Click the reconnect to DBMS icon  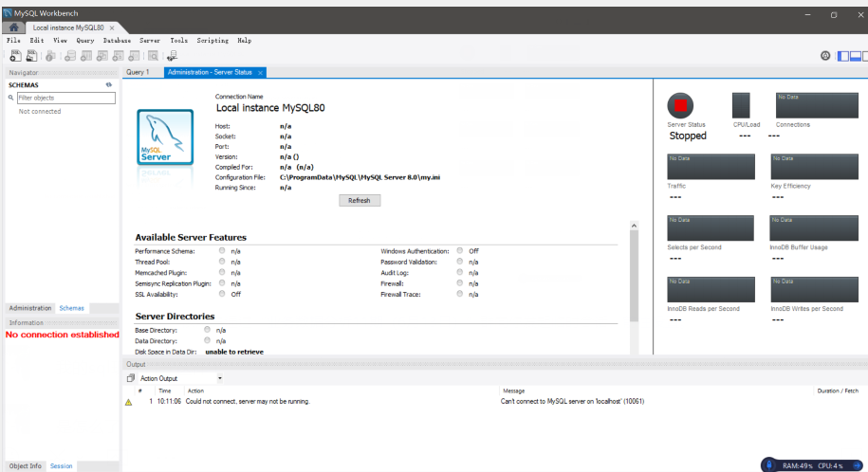(x=172, y=55)
